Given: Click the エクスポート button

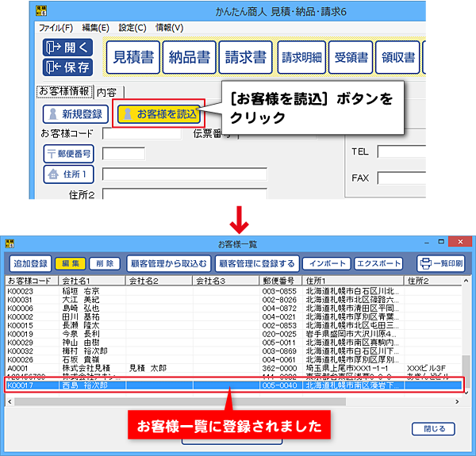Looking at the screenshot, I should pos(378,263).
